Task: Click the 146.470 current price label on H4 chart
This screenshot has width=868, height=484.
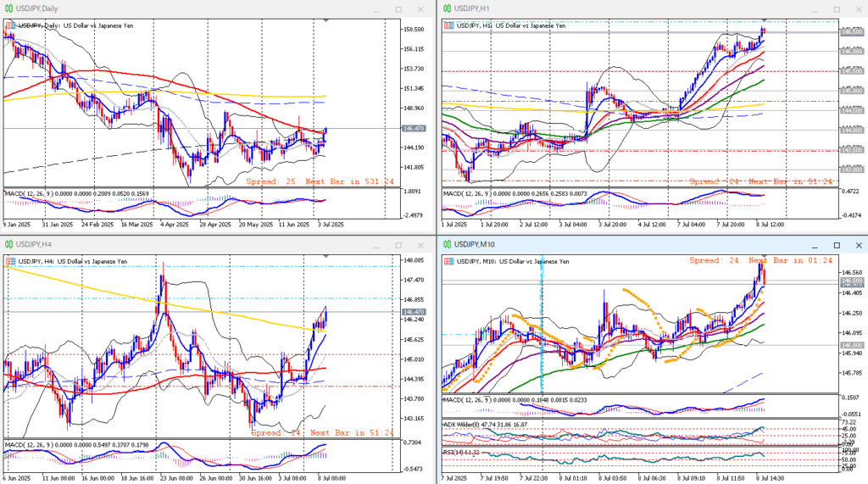Action: 414,312
